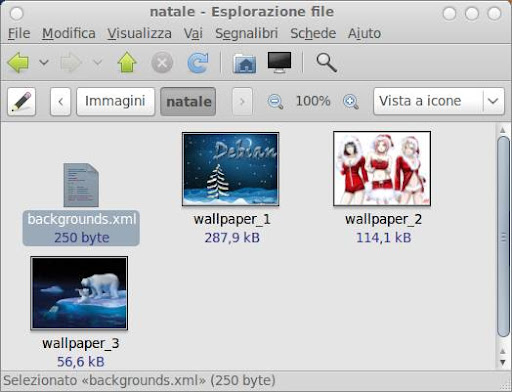Click the window menu button at top-left
The width and height of the screenshot is (512, 392).
pos(16,14)
